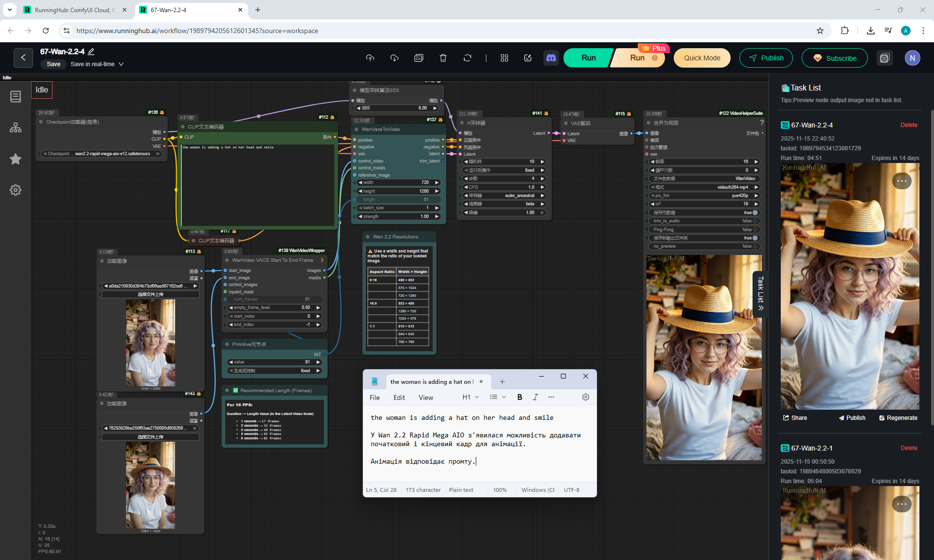Click the refresh icon in top toolbar
This screenshot has height=560, width=934.
[x=467, y=58]
